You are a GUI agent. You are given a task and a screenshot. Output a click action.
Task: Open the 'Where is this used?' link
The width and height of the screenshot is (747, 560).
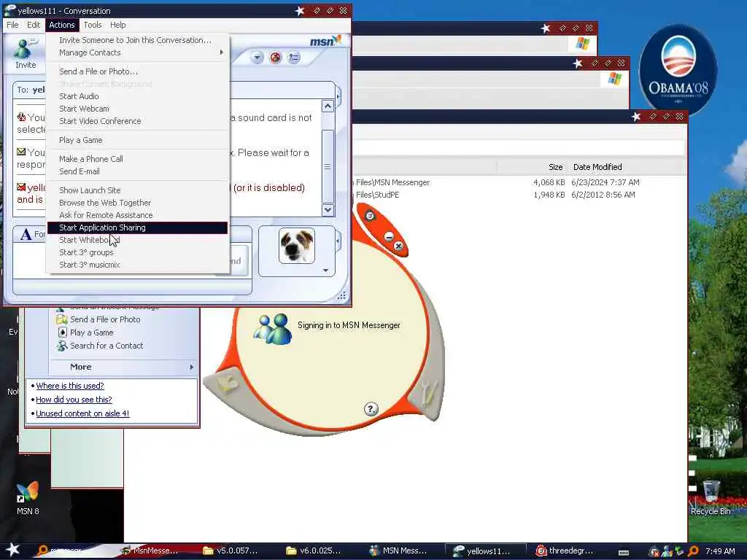click(70, 386)
